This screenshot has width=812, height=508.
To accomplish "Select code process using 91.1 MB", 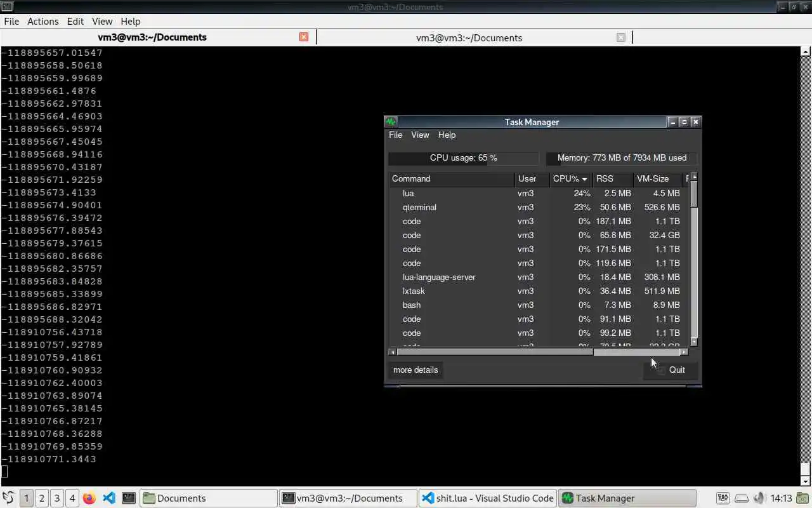I will click(x=539, y=319).
